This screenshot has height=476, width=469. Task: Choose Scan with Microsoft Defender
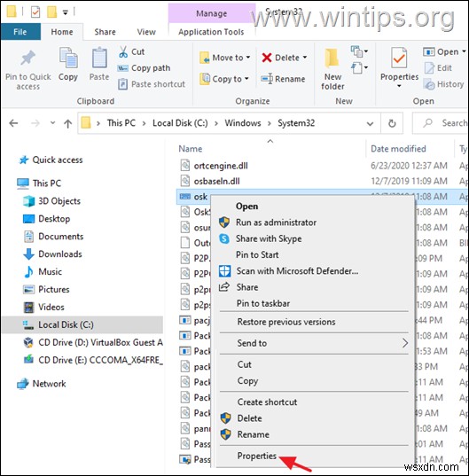(x=297, y=270)
